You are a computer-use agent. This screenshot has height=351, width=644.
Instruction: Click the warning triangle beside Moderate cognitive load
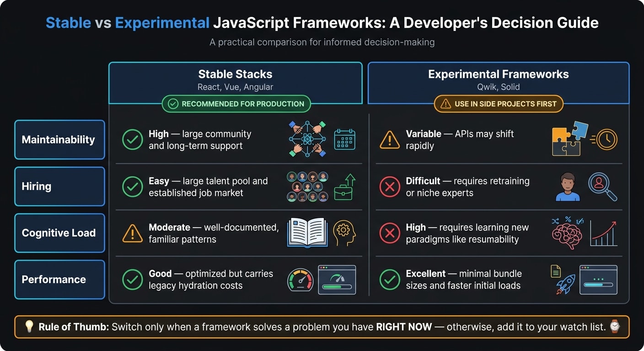coord(133,234)
